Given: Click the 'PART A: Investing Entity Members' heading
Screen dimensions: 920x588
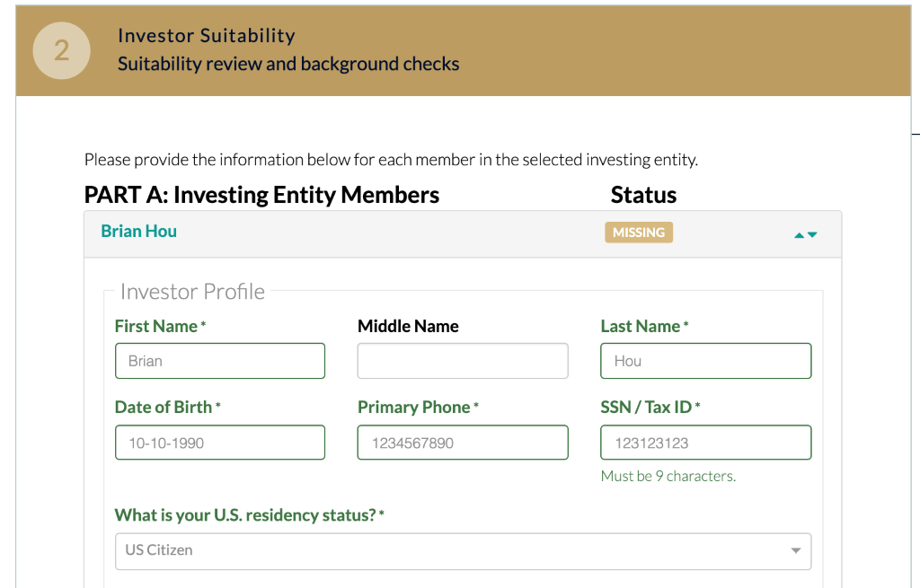Looking at the screenshot, I should 261,195.
